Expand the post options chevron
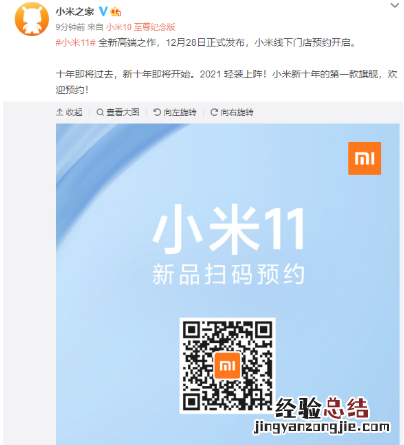404x445 pixels. point(395,5)
